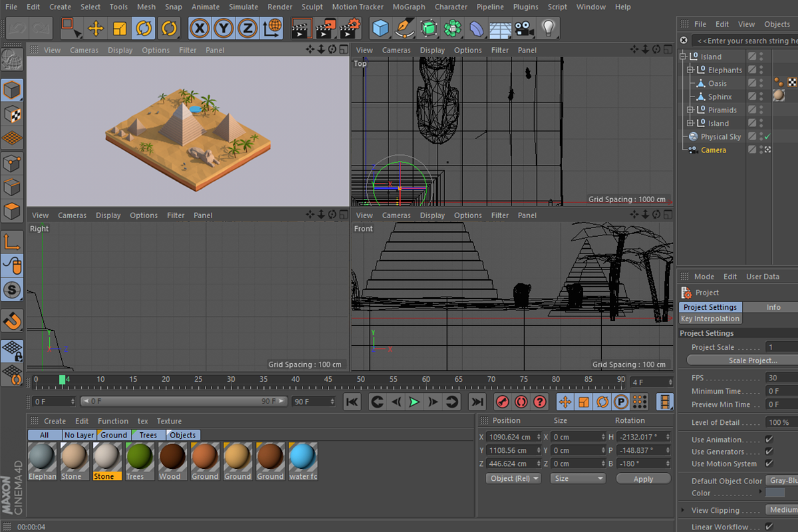Switch coordinate system (world/object) icon

[272, 28]
